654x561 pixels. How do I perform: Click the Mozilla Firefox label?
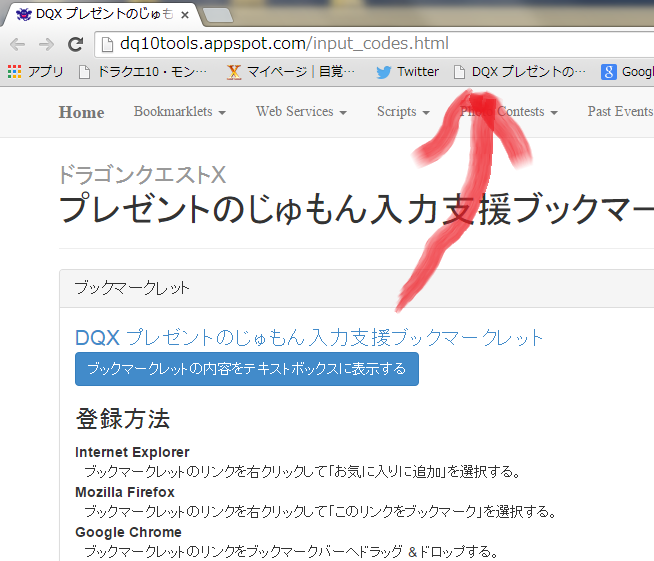click(125, 492)
